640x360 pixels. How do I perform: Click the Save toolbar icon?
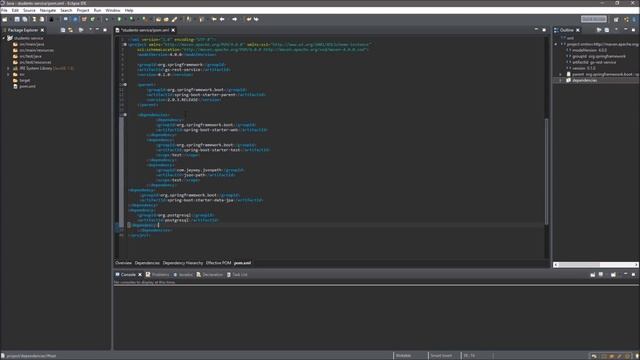[17, 19]
